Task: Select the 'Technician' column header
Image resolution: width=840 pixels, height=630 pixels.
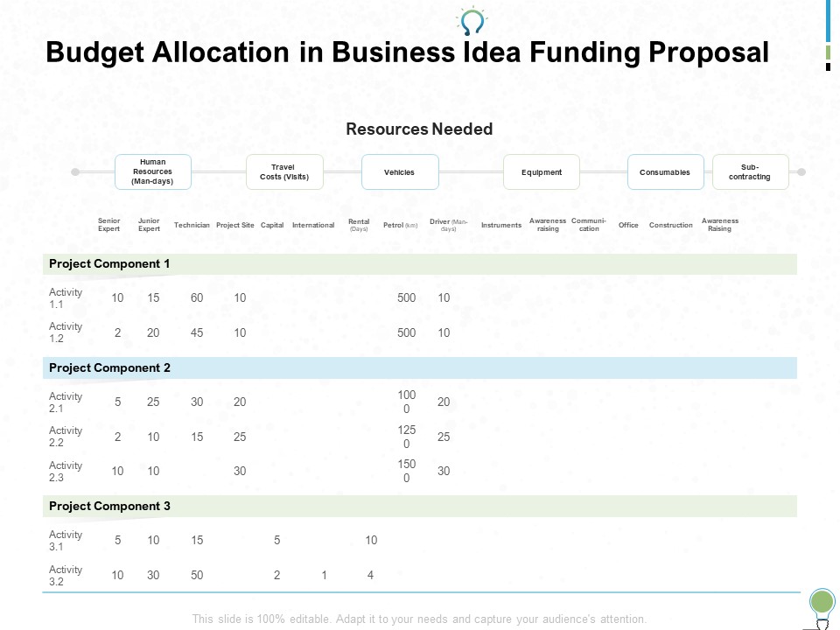Action: coord(192,225)
